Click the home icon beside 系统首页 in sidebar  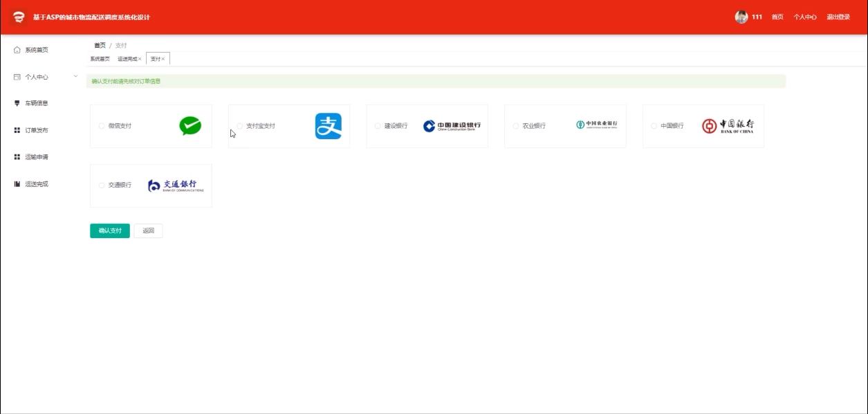17,50
